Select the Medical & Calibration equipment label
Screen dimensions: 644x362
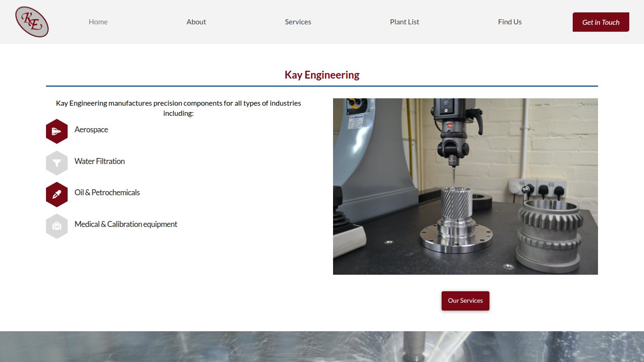coord(126,224)
